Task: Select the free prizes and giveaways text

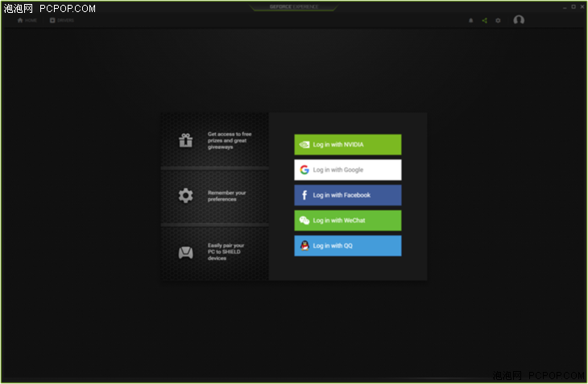Action: (230, 140)
